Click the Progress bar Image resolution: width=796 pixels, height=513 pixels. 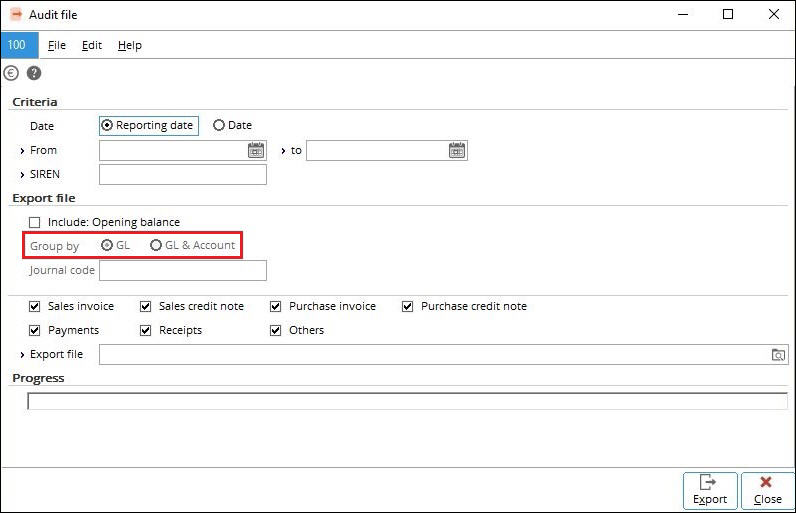click(x=407, y=401)
